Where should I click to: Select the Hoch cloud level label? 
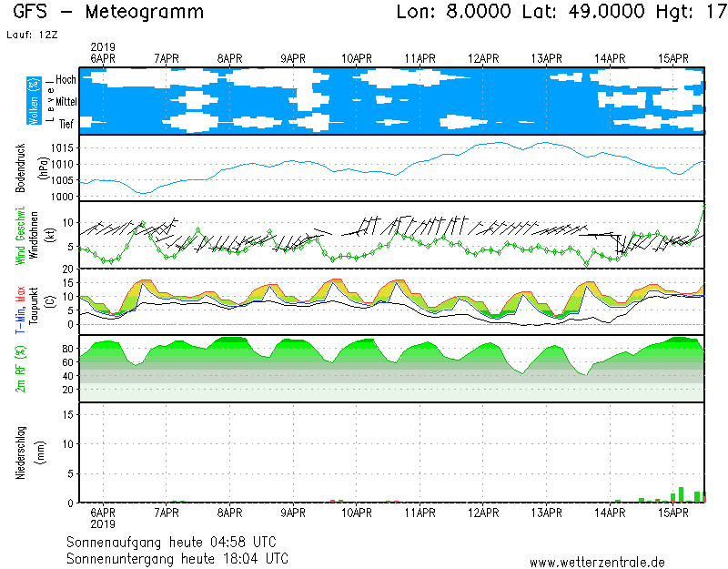coord(65,80)
